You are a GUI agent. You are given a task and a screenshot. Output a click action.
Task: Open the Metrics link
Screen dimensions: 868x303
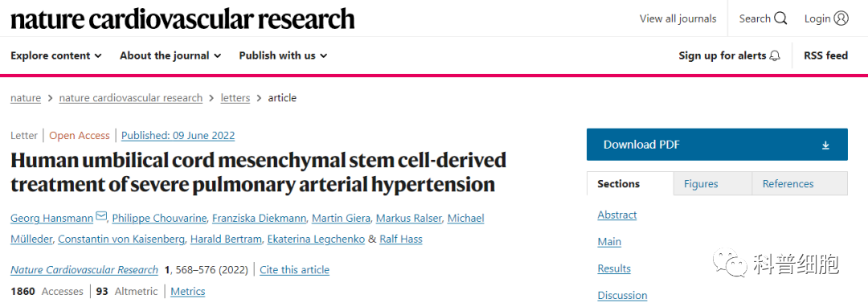187,292
